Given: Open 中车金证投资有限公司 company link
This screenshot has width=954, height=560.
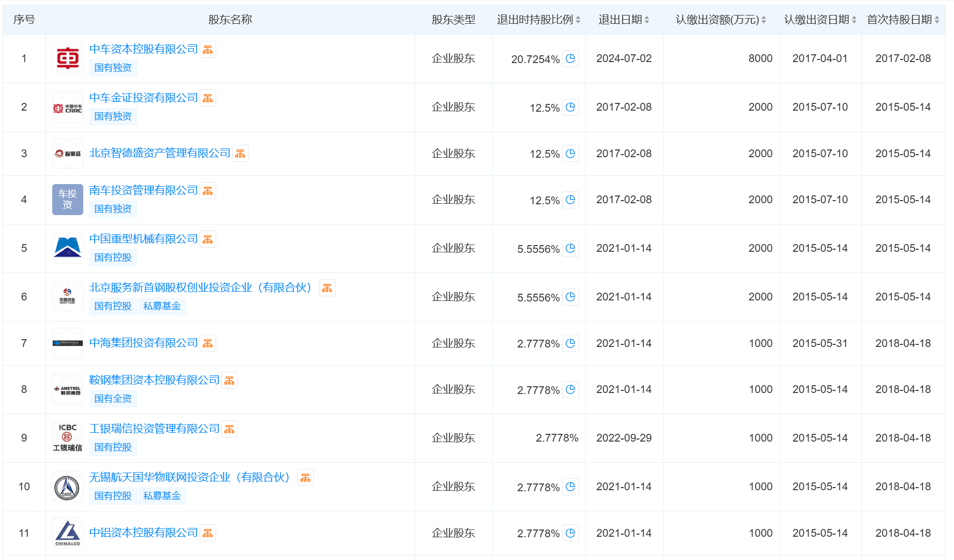Looking at the screenshot, I should tap(144, 98).
